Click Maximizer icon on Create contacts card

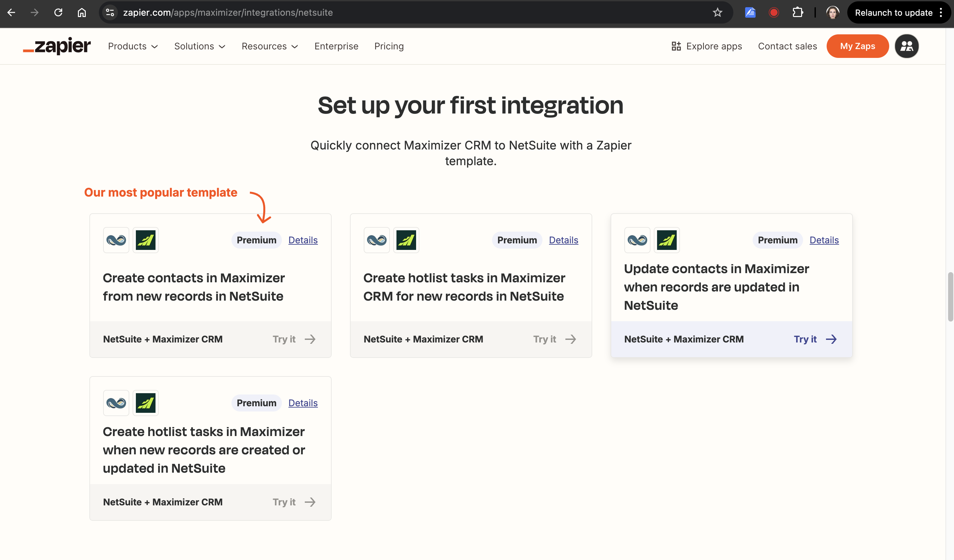tap(146, 240)
